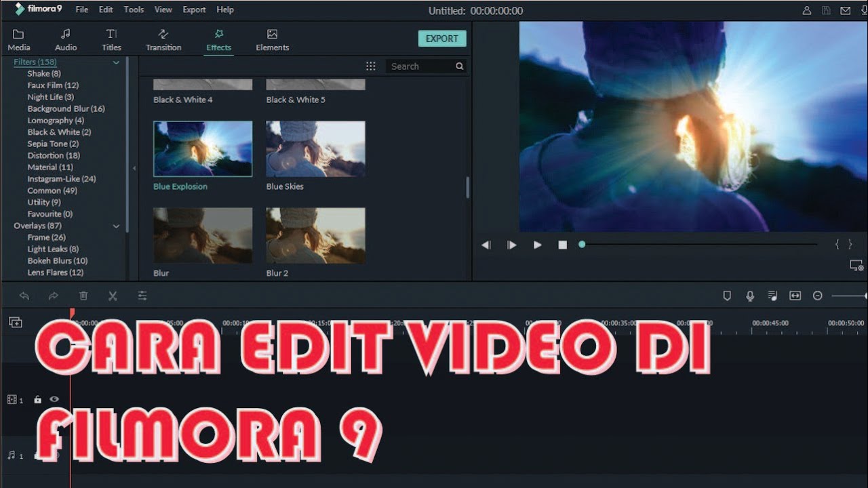Open the Media tab
The height and width of the screenshot is (488, 868).
pos(18,40)
